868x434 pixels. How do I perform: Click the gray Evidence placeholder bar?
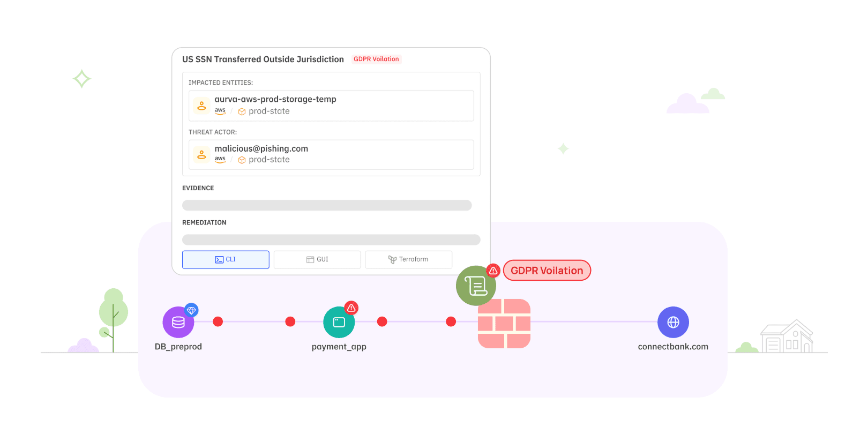point(327,205)
